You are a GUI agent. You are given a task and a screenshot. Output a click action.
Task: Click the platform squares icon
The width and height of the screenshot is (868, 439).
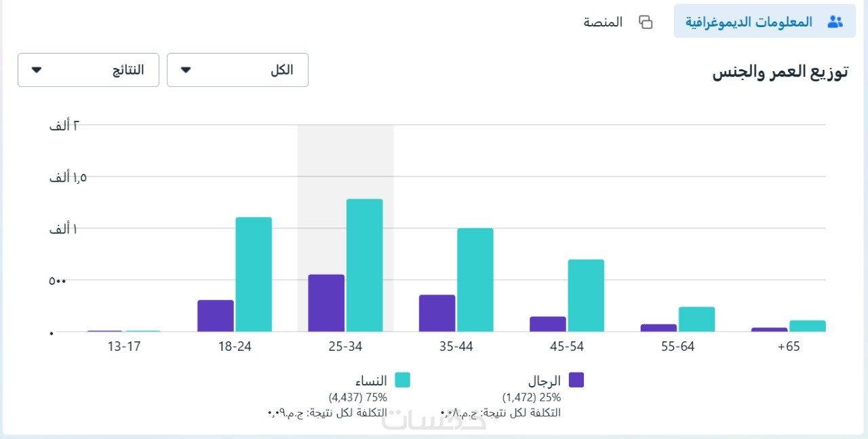(x=646, y=22)
